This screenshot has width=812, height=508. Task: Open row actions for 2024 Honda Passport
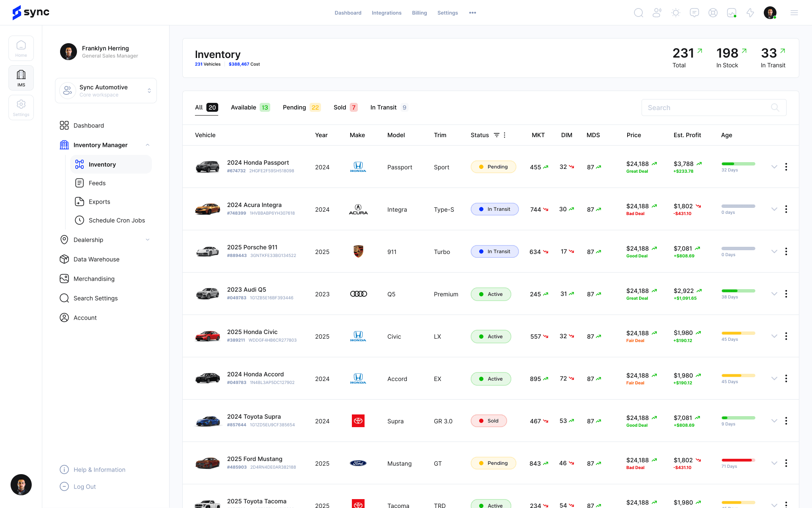[786, 167]
